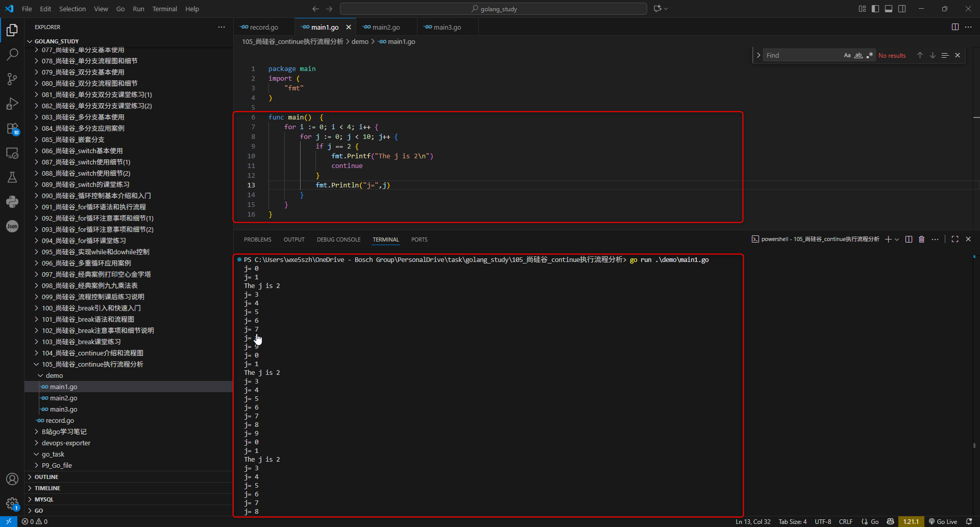Close the Find widget
Image resolution: width=980 pixels, height=527 pixels.
(x=958, y=55)
